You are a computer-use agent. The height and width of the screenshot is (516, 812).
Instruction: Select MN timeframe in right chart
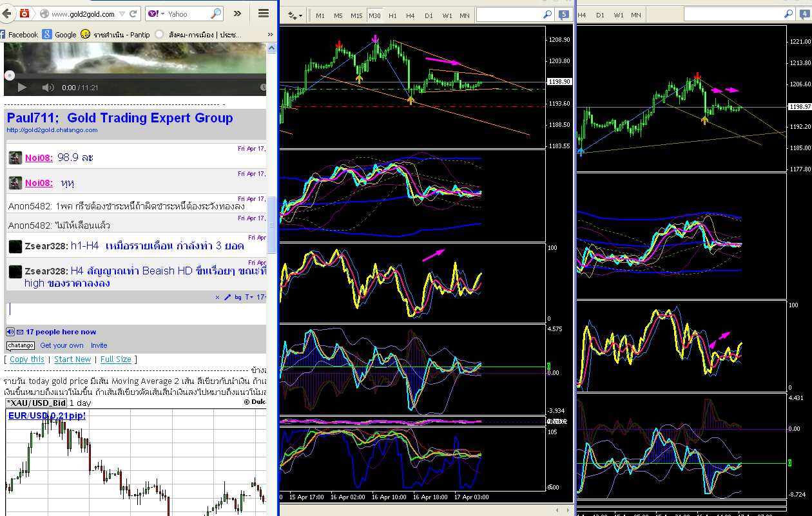(636, 15)
